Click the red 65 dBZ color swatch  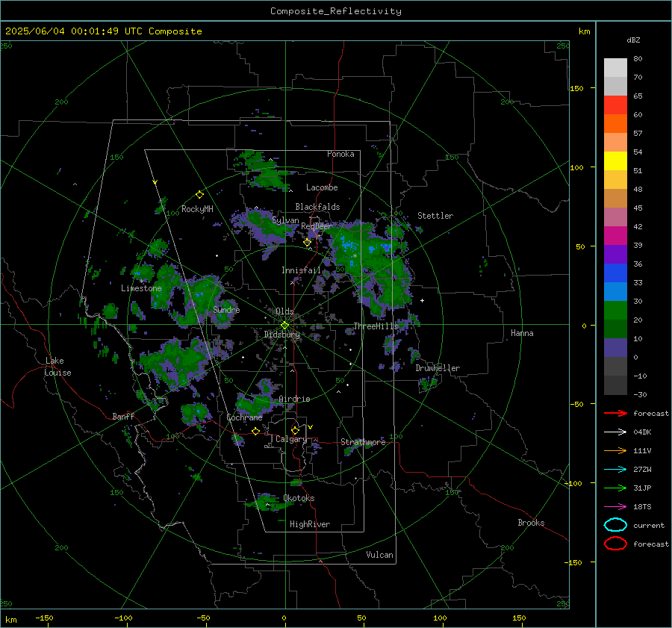(615, 105)
